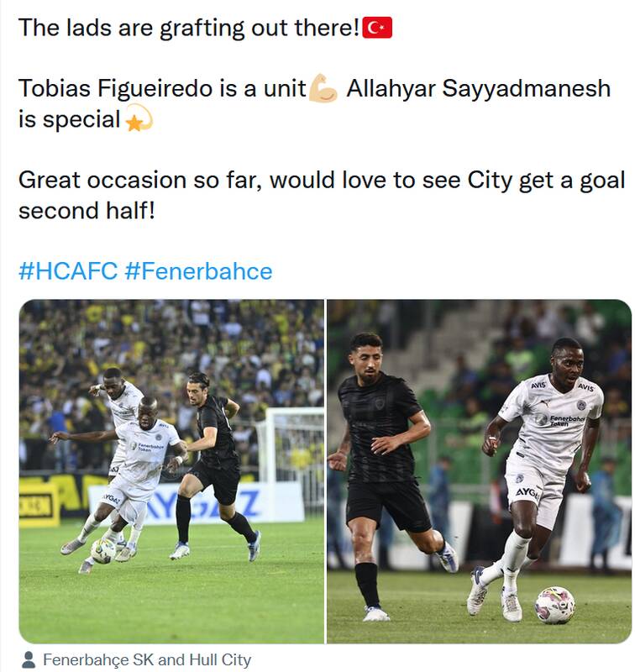The height and width of the screenshot is (672, 635).
Task: Open the right match photo
Action: [x=479, y=471]
